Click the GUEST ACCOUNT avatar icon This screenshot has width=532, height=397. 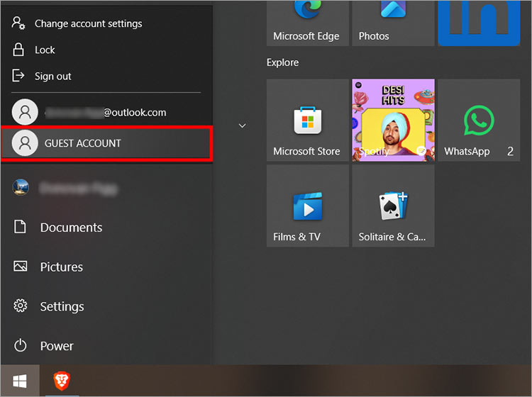pyautogui.click(x=25, y=143)
